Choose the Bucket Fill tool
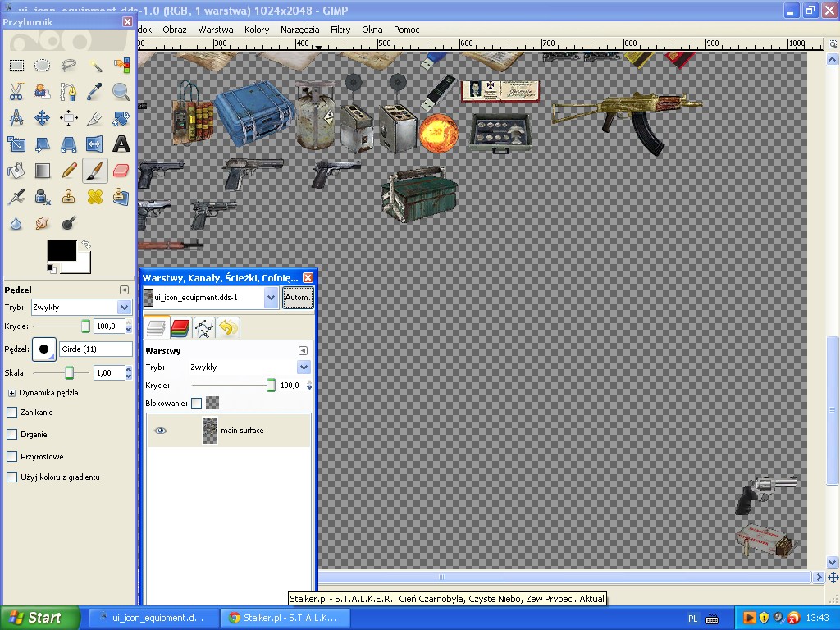The image size is (840, 630). click(x=16, y=171)
